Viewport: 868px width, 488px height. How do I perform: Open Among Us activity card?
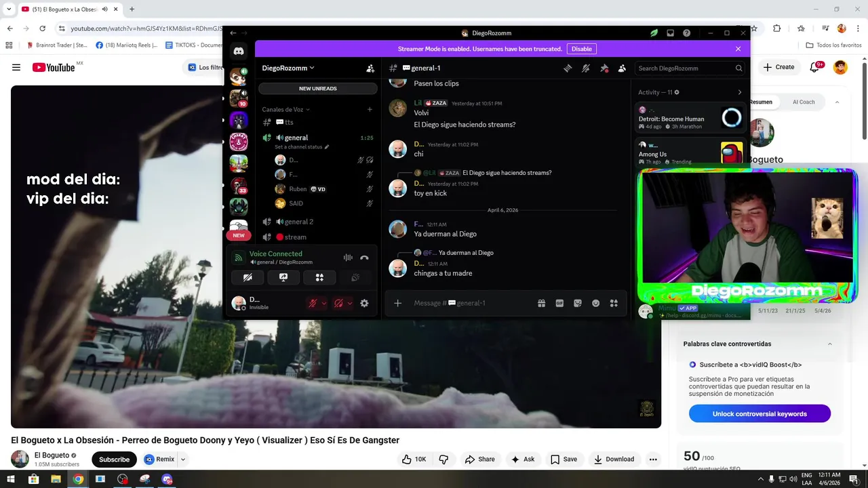[x=691, y=153]
